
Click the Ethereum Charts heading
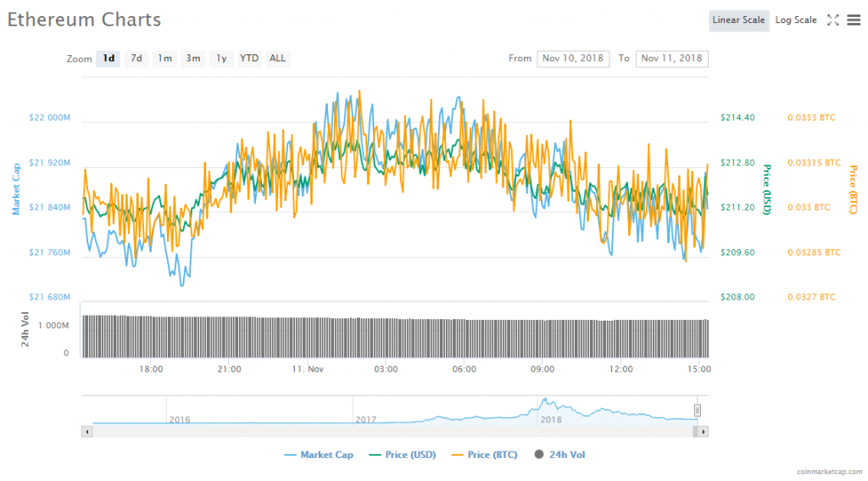click(x=84, y=20)
